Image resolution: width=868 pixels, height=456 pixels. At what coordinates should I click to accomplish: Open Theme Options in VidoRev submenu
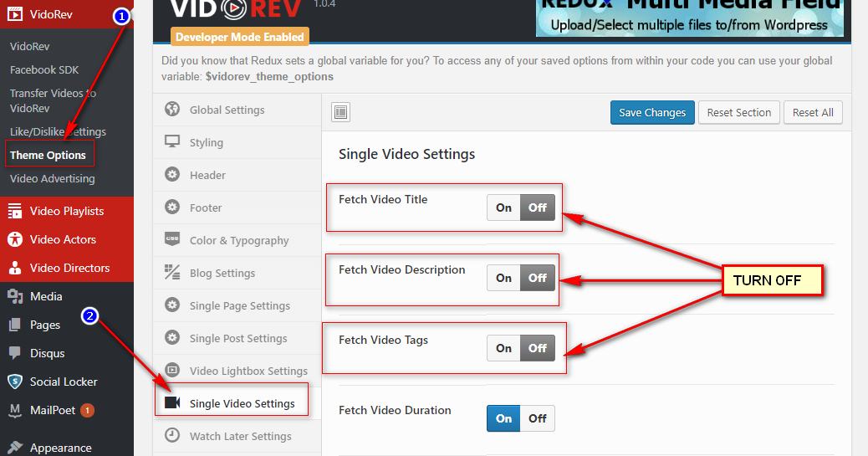point(49,155)
